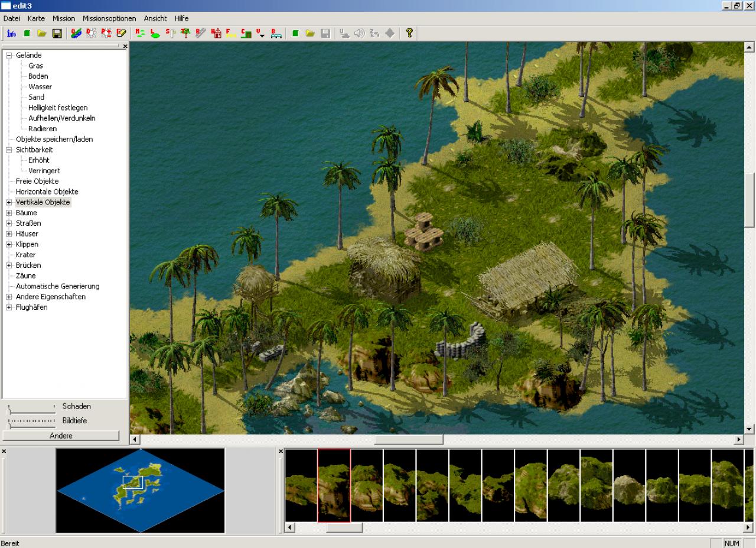The image size is (756, 548).
Task: Expand the Andere Eigenschaften tree node
Action: 9,297
